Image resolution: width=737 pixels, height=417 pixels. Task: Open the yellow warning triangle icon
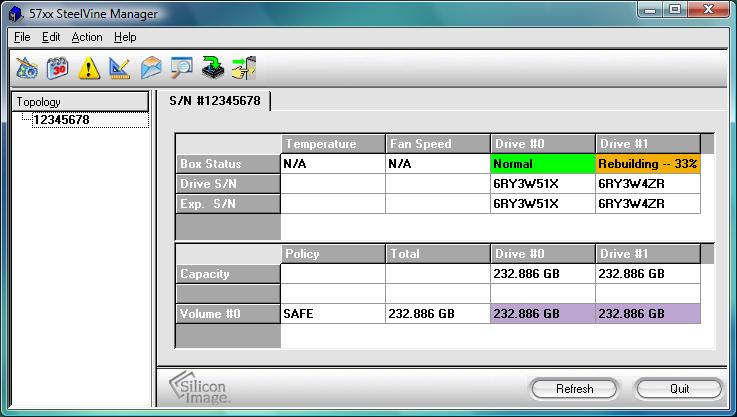(89, 68)
